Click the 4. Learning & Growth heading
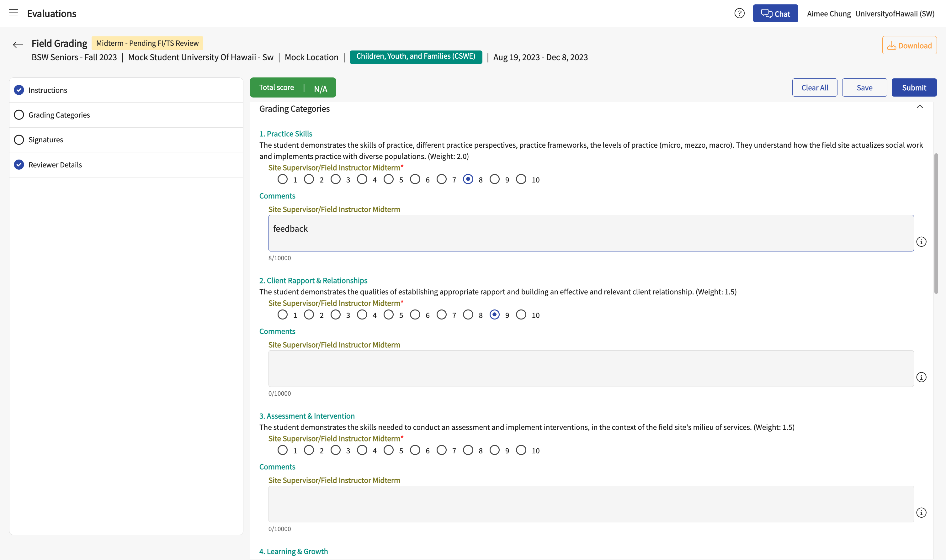This screenshot has height=560, width=946. [x=293, y=551]
